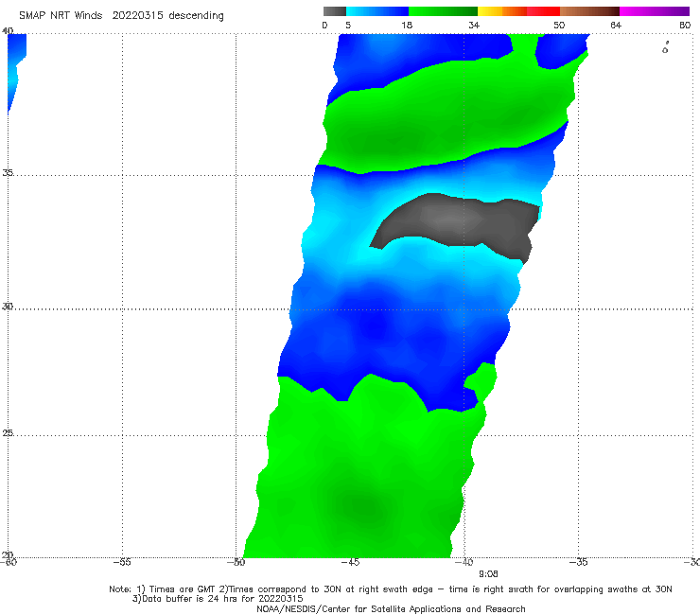Click the green segment of the color bar

[x=443, y=11]
